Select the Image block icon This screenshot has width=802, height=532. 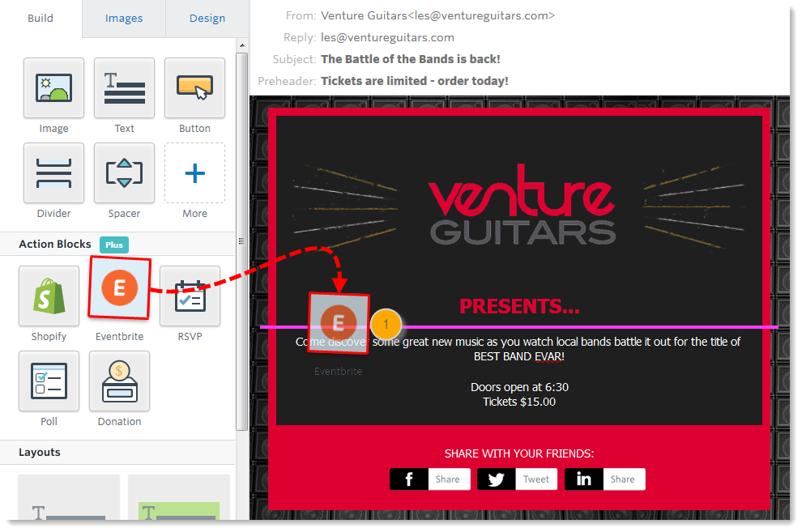(x=53, y=88)
